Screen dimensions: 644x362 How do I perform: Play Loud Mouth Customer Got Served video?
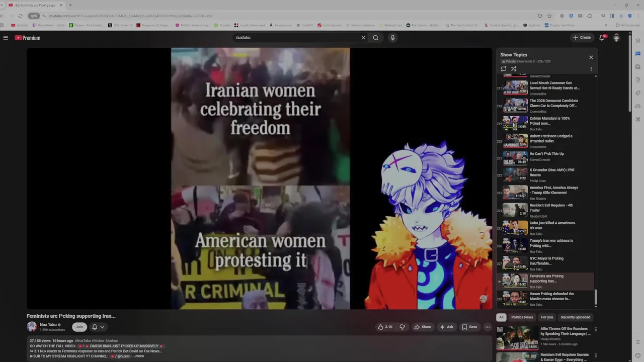[x=545, y=88]
